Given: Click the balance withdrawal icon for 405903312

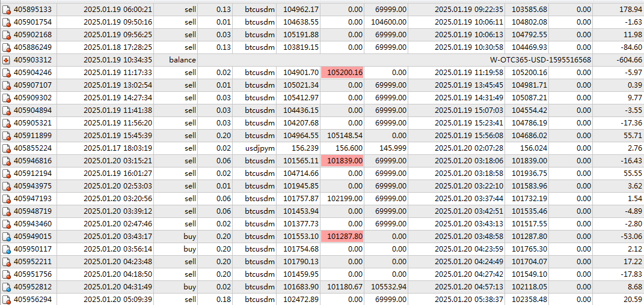Looking at the screenshot, I should pyautogui.click(x=6, y=60).
